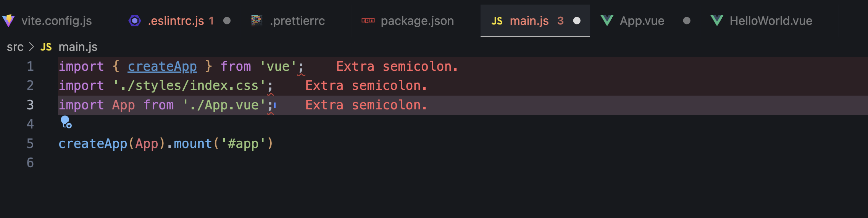The width and height of the screenshot is (868, 218).
Task: Click the Vite icon on vite.config.js tab
Action: pos(8,21)
